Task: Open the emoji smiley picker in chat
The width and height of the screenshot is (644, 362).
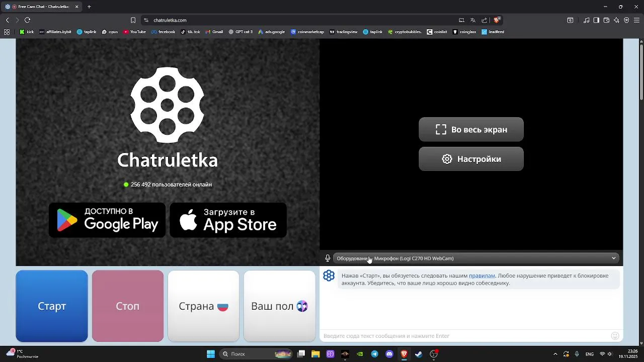Action: pos(615,336)
